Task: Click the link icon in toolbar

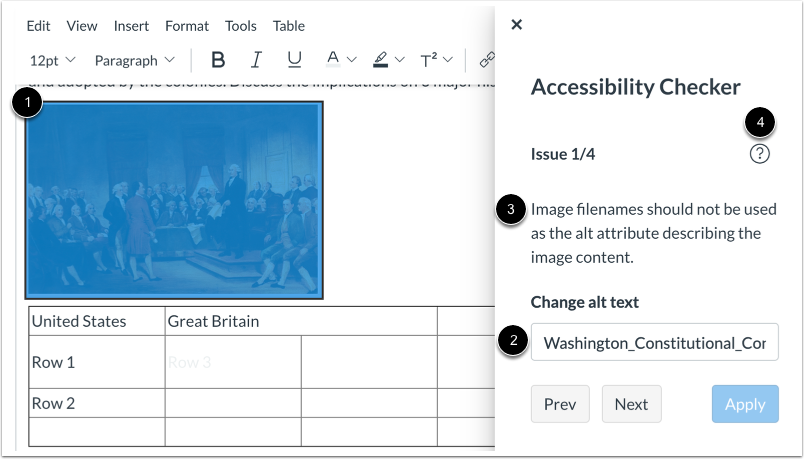Action: (x=487, y=60)
